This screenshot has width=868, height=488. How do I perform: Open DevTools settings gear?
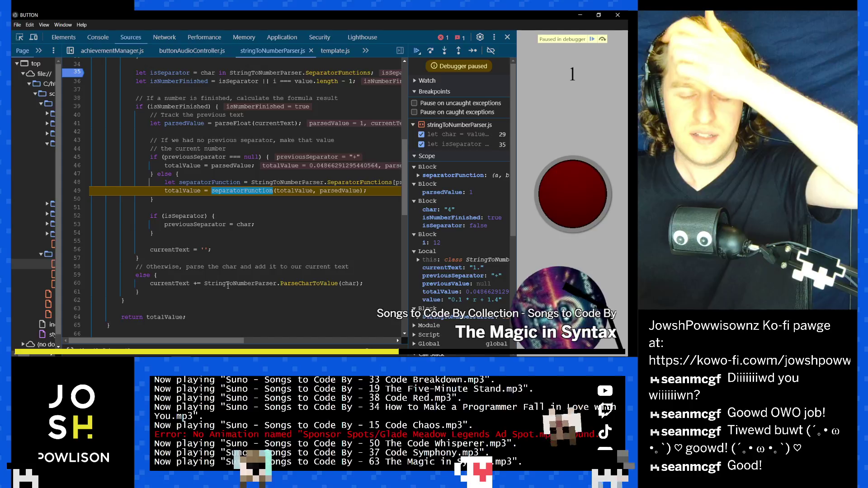point(480,37)
